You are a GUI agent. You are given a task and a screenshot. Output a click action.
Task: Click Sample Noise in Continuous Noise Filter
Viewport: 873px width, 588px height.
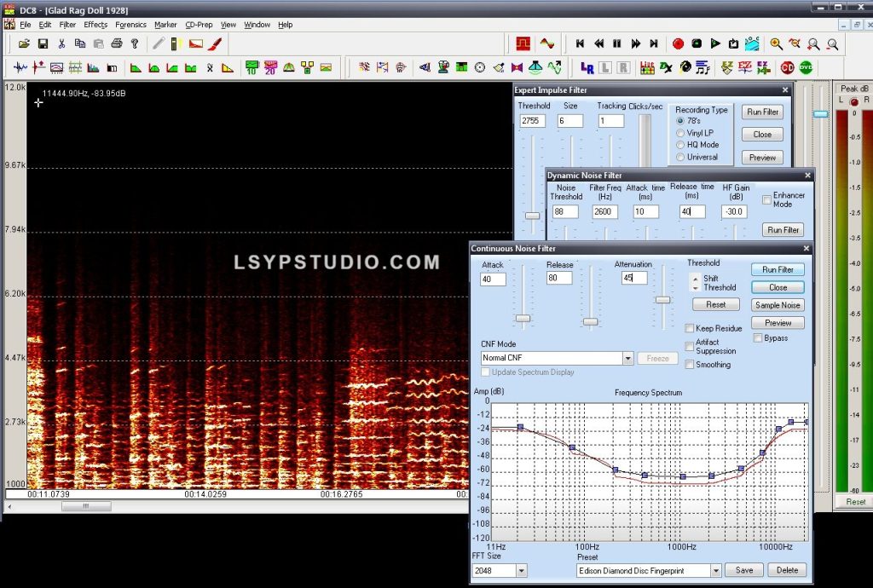coord(777,304)
